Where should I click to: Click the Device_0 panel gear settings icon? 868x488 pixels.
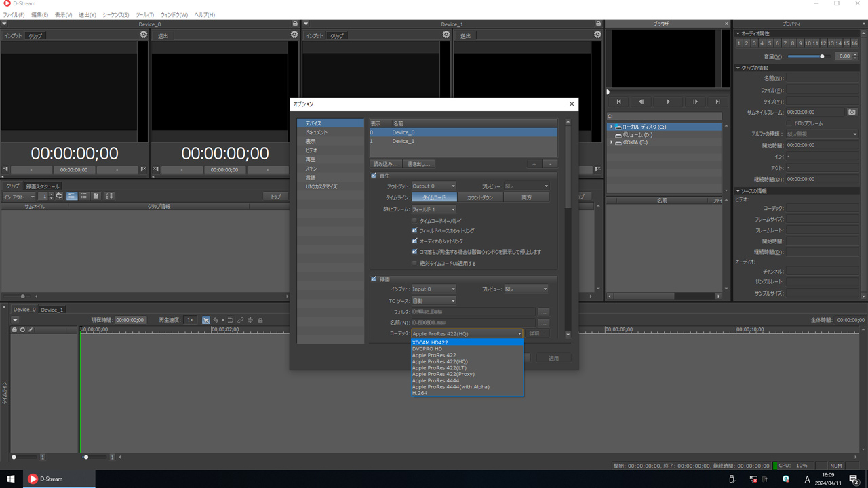click(143, 35)
